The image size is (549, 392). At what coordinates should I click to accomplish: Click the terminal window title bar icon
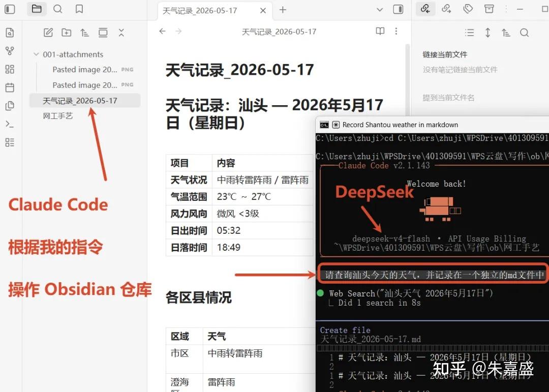tap(324, 125)
